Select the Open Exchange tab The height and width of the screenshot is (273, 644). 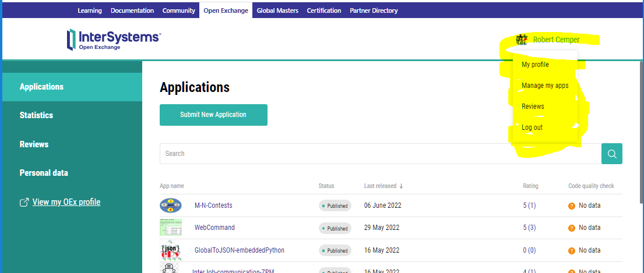(x=226, y=10)
